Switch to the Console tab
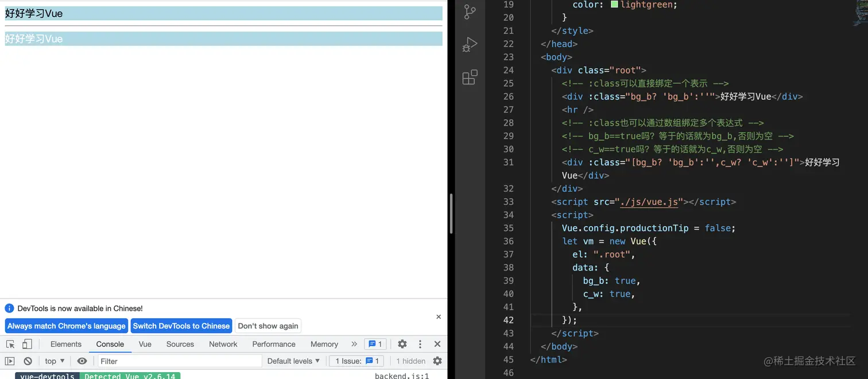 pyautogui.click(x=110, y=344)
